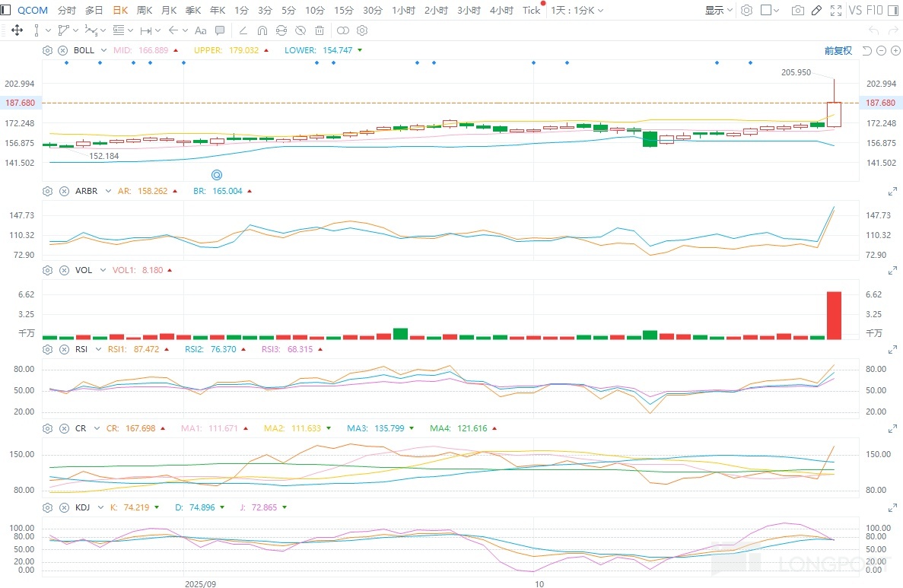The width and height of the screenshot is (903, 588).
Task: Click the screenshot camera icon
Action: [x=797, y=11]
